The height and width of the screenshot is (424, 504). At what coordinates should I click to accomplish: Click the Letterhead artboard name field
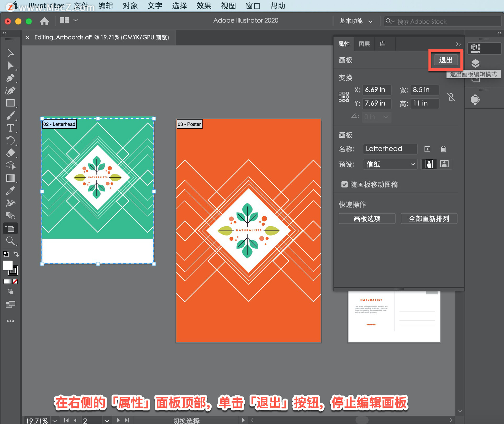click(390, 149)
